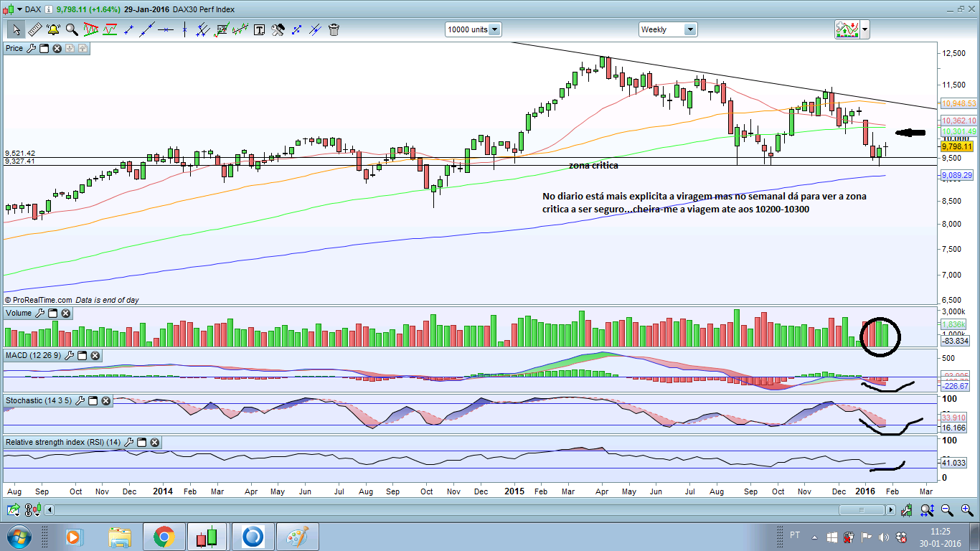Toggle maximize on the MACD panel
The image size is (980, 551).
click(x=82, y=356)
